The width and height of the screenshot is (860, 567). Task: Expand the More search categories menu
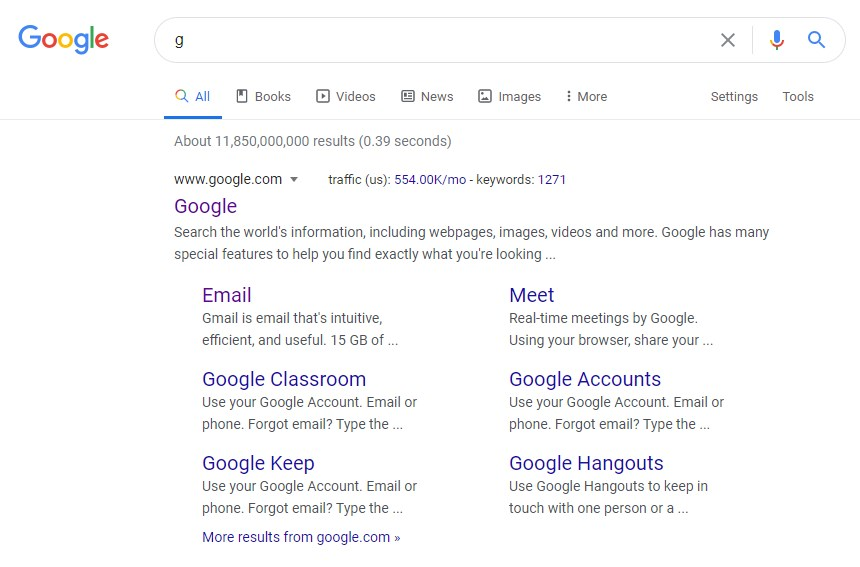(586, 97)
